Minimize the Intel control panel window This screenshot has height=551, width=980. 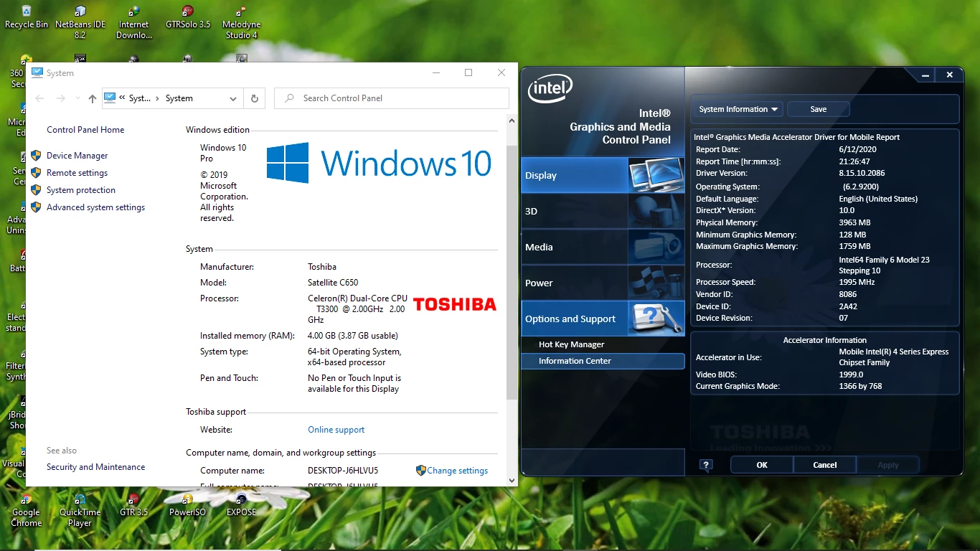(927, 75)
